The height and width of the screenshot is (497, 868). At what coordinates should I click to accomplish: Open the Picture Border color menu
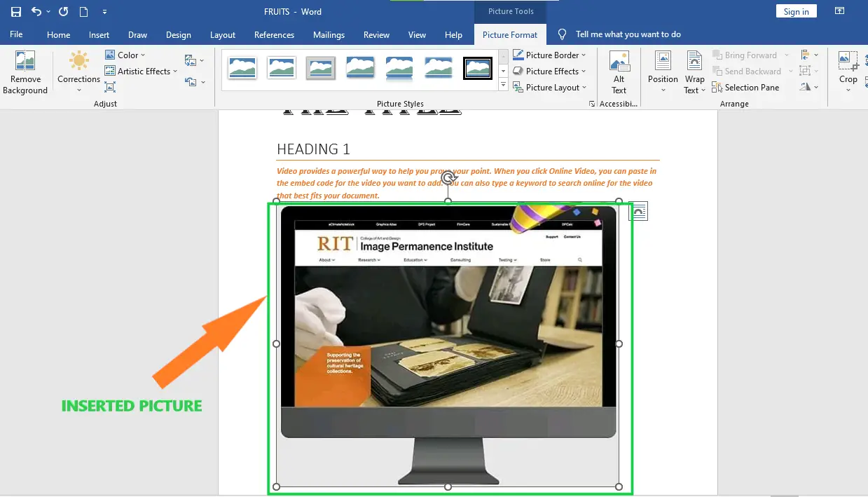551,55
